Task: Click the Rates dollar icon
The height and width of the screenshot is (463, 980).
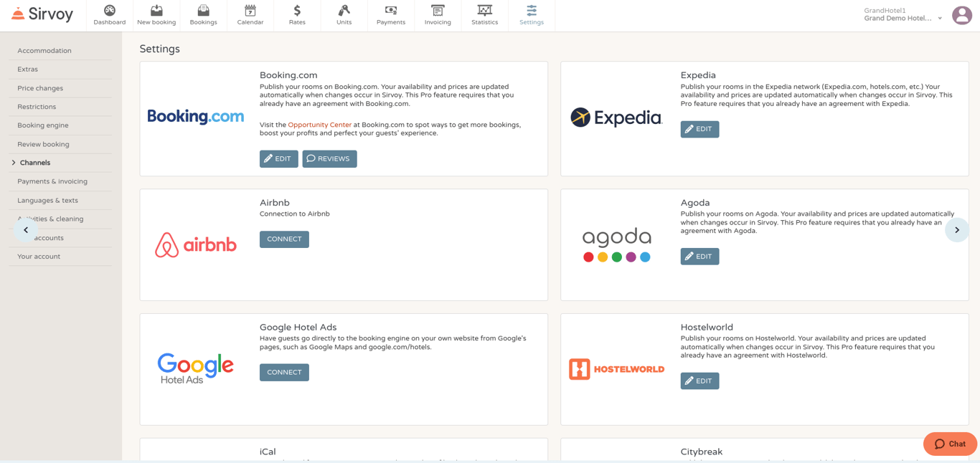Action: click(296, 15)
